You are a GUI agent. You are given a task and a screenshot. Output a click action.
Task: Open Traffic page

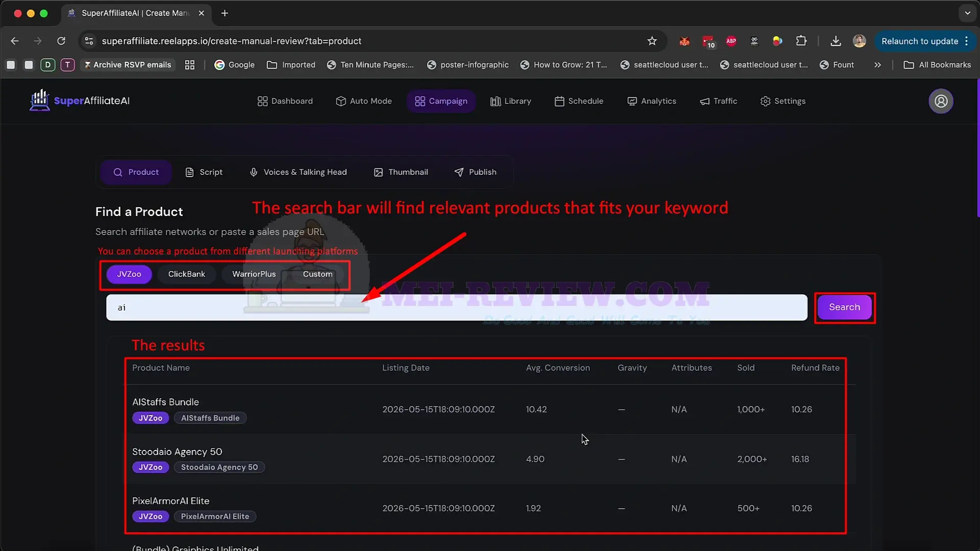point(718,101)
